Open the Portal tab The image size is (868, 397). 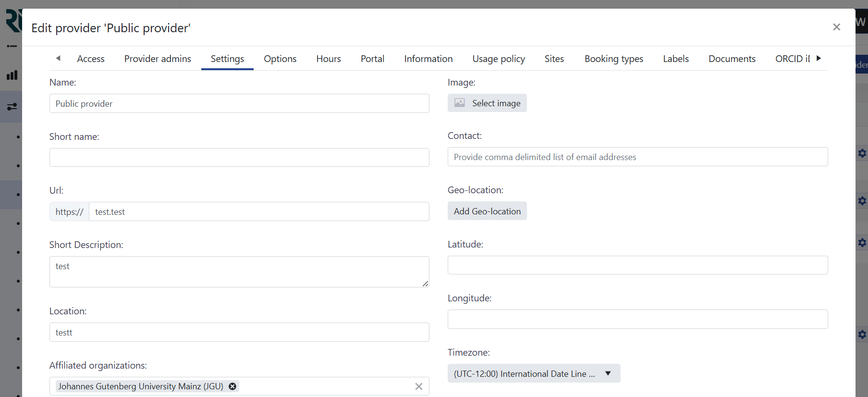click(x=373, y=59)
